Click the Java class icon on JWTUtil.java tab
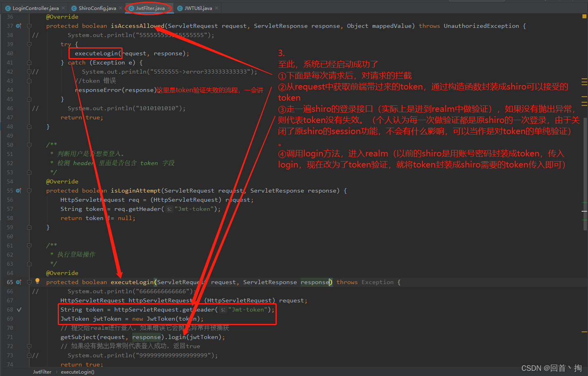 pyautogui.click(x=180, y=8)
